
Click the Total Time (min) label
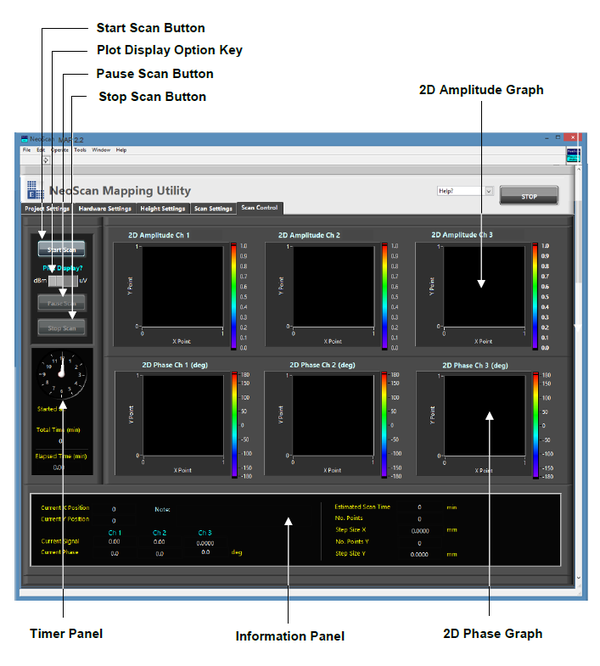[x=58, y=430]
